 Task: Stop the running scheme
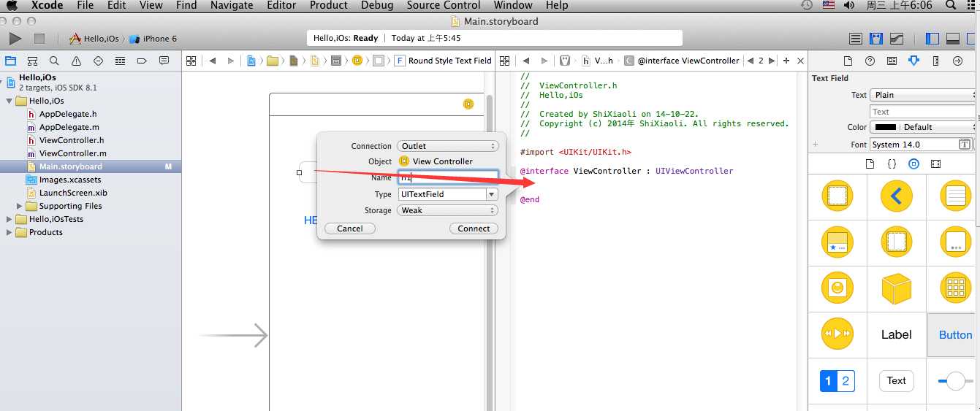coord(39,38)
